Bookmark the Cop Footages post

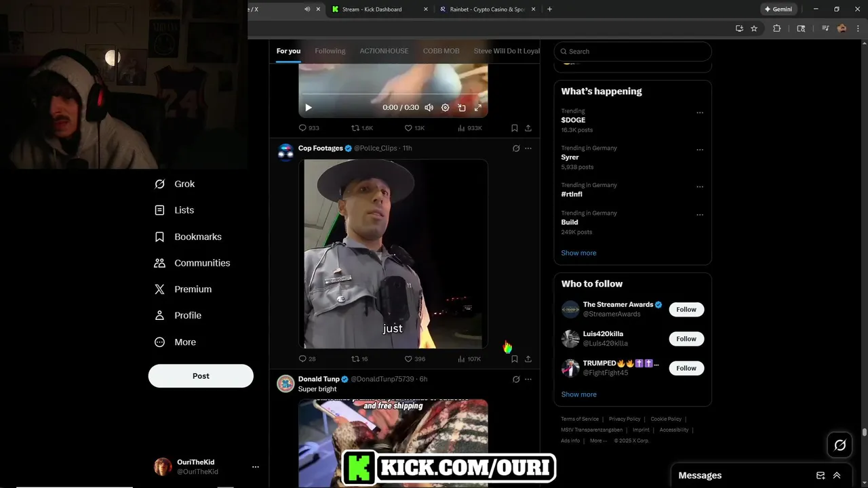pyautogui.click(x=515, y=359)
